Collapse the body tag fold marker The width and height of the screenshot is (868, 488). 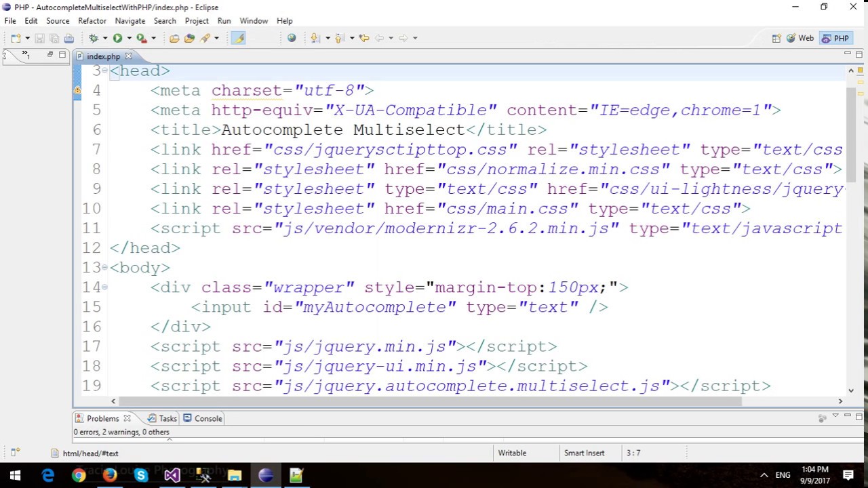point(104,267)
